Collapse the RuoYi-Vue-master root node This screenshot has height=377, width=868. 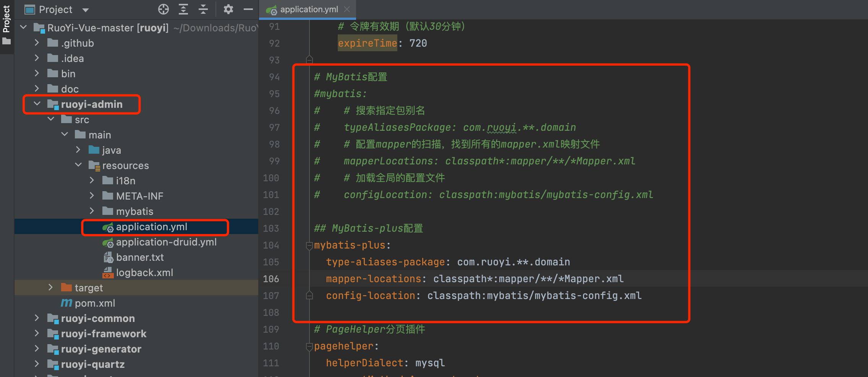(24, 28)
